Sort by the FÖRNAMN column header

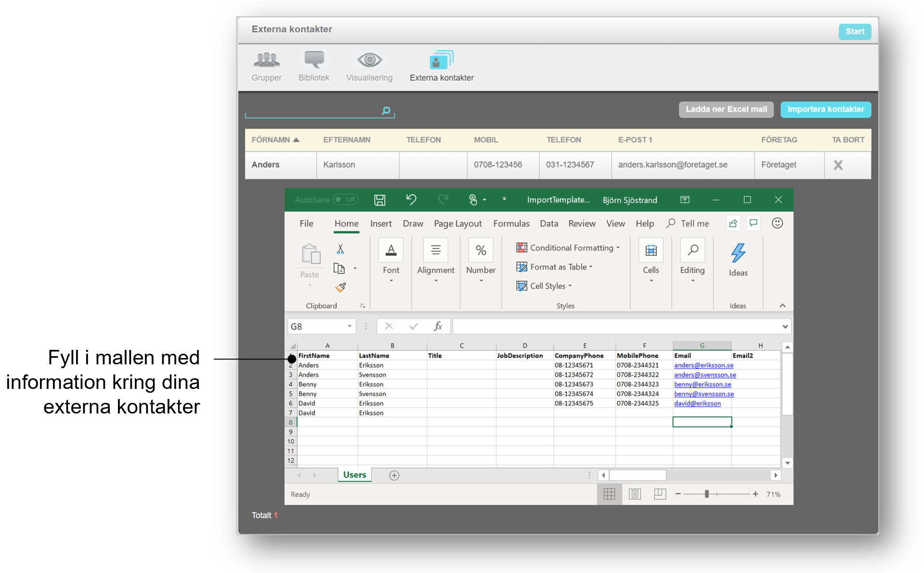coord(275,140)
